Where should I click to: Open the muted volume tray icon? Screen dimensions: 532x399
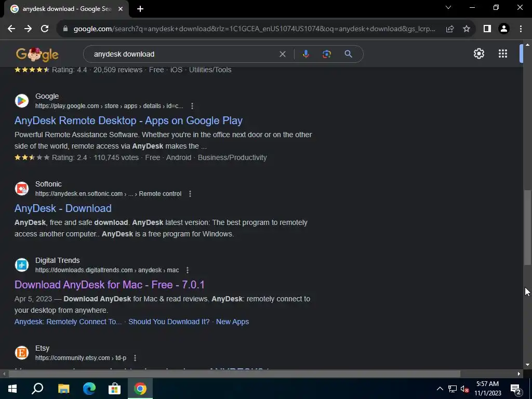[465, 389]
